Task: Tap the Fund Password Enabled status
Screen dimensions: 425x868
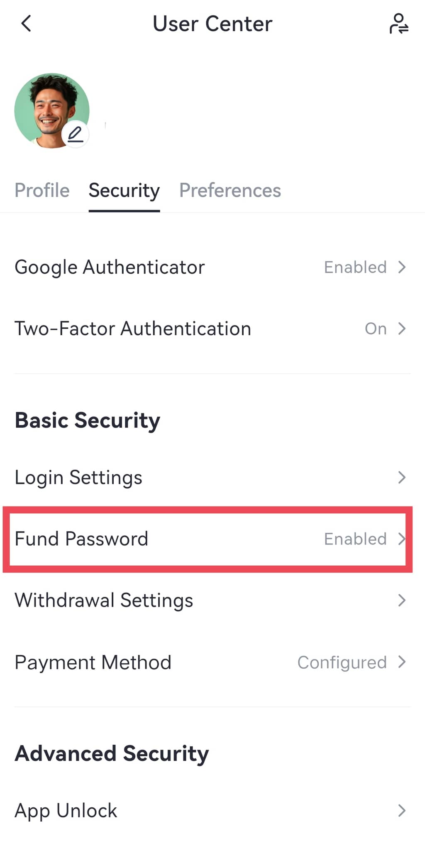Action: pos(355,539)
